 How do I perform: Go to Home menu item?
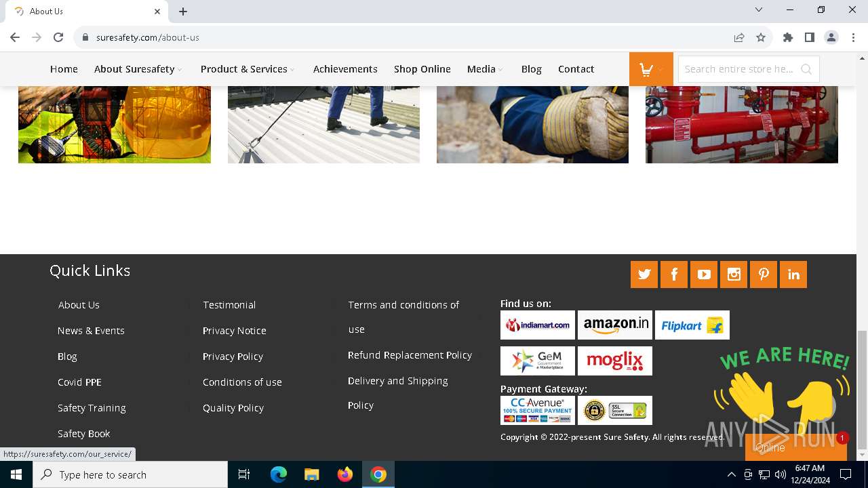tap(64, 69)
